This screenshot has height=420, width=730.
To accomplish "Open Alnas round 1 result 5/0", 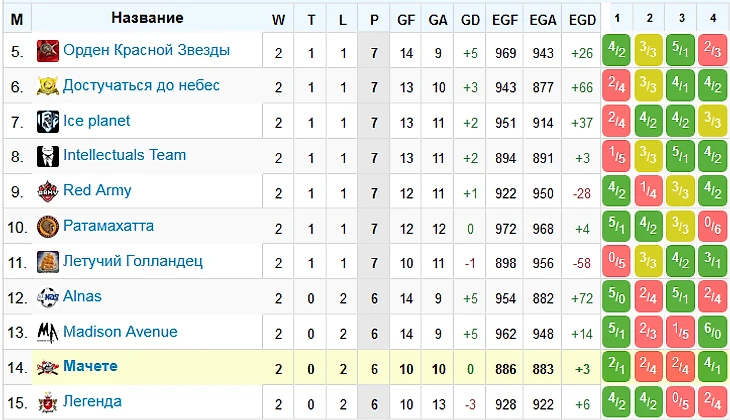I will click(x=616, y=296).
